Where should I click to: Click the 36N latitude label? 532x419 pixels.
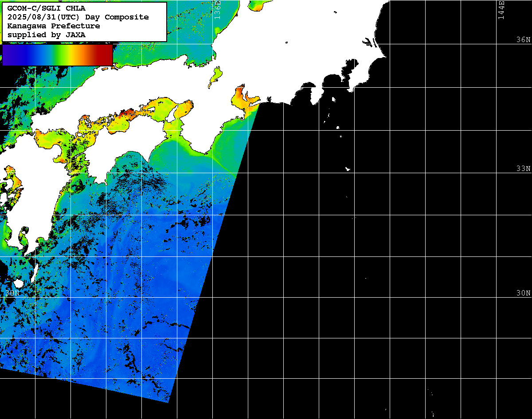pyautogui.click(x=523, y=40)
